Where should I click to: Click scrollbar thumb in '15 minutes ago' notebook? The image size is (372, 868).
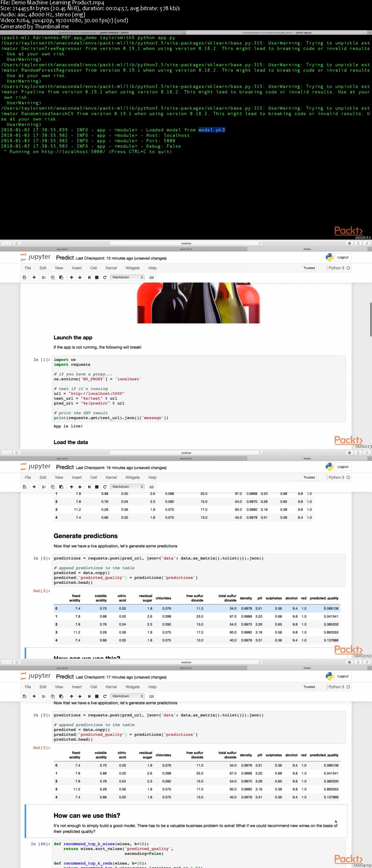point(371,319)
